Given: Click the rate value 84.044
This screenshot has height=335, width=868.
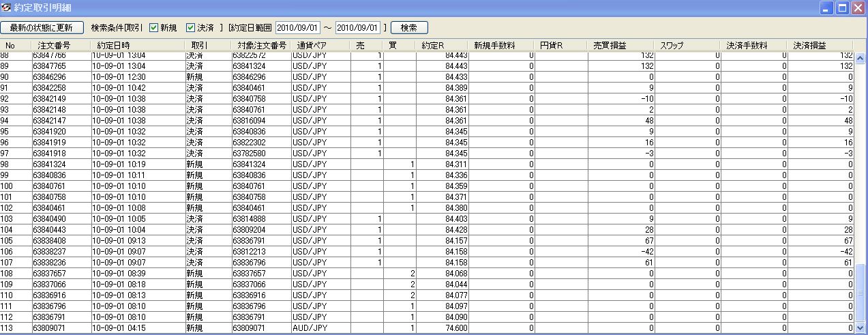Looking at the screenshot, I should [x=455, y=285].
